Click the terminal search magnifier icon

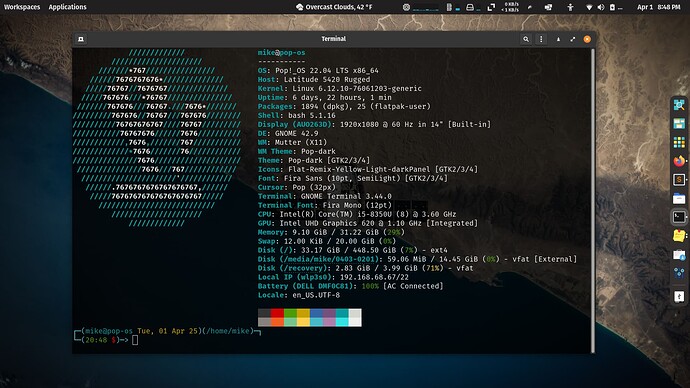coord(525,39)
